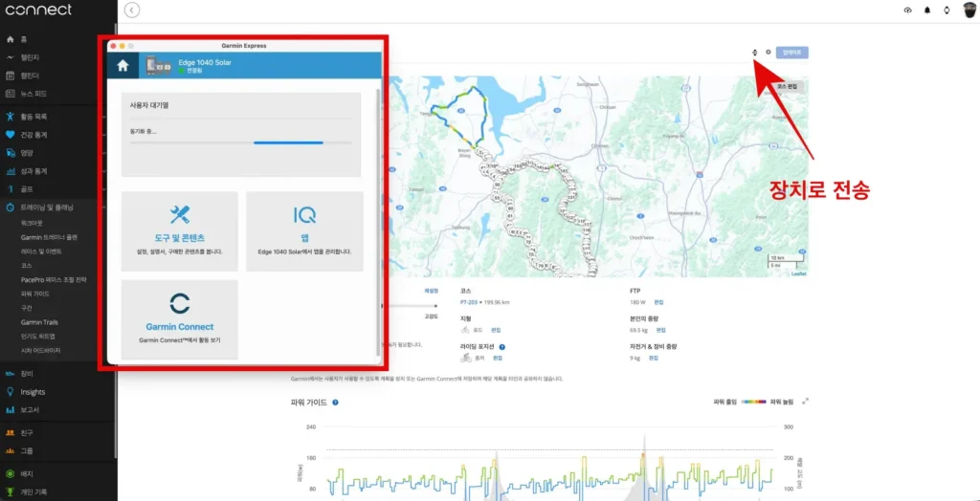
Task: Select Edge 1040 Solar device tab
Action: pos(260,65)
